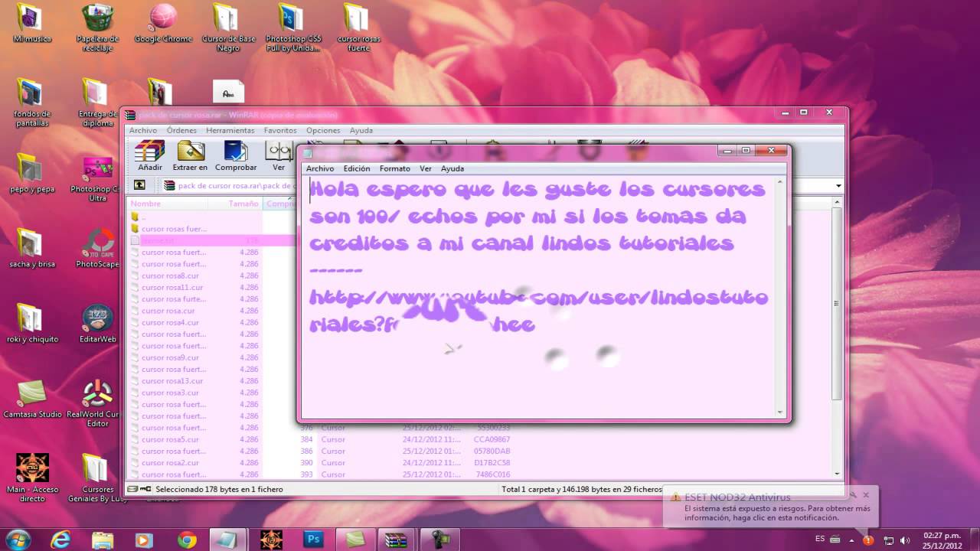The width and height of the screenshot is (980, 551).
Task: Select the Cursores Geniales By Lucy folder
Action: (x=97, y=478)
